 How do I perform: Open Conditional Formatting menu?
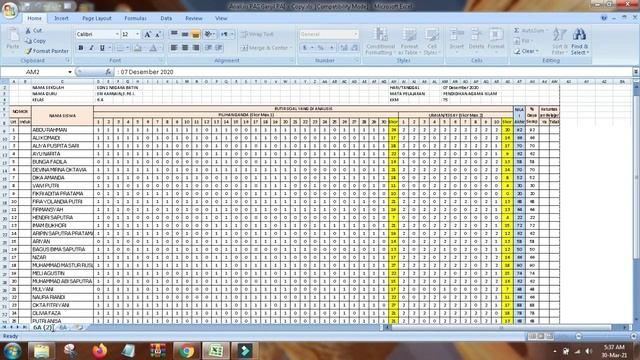coord(380,41)
